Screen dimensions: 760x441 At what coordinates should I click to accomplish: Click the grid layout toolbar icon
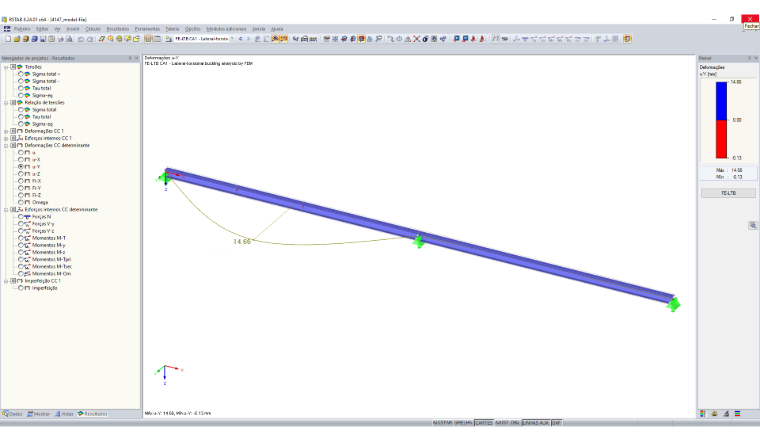[x=615, y=39]
